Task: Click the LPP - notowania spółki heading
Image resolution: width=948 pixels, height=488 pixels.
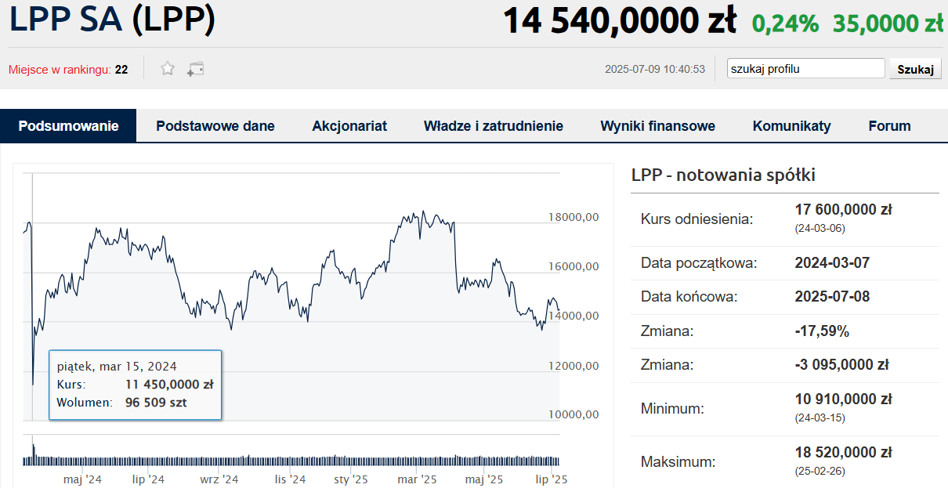Action: point(724,175)
